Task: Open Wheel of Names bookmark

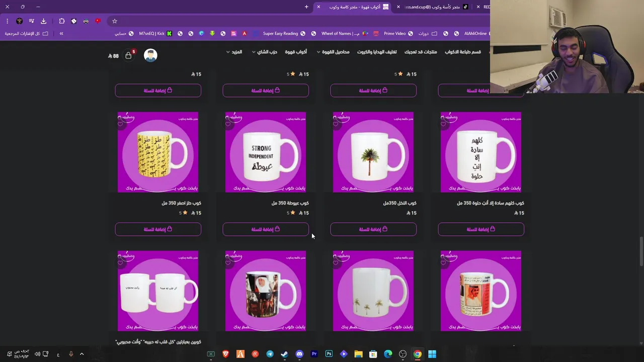Action: pyautogui.click(x=345, y=34)
